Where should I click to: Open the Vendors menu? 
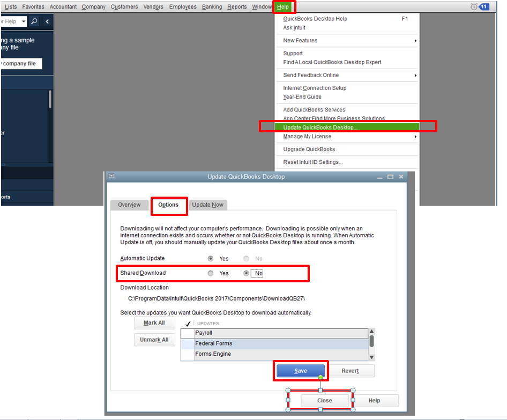click(153, 7)
